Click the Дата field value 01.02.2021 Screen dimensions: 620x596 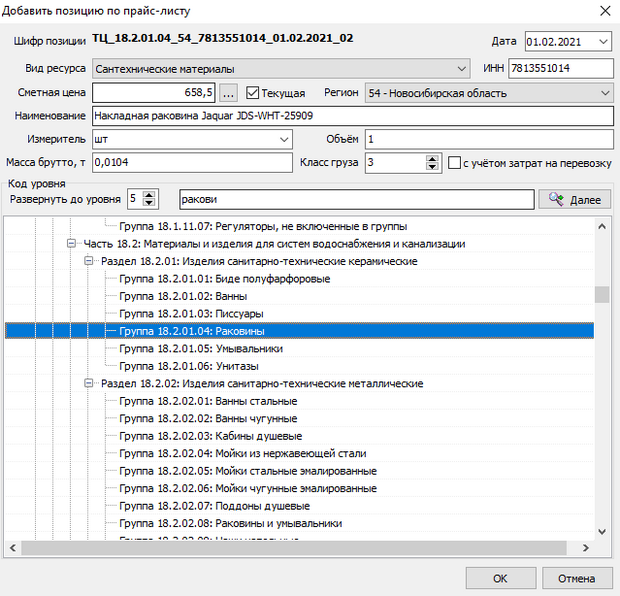(554, 42)
